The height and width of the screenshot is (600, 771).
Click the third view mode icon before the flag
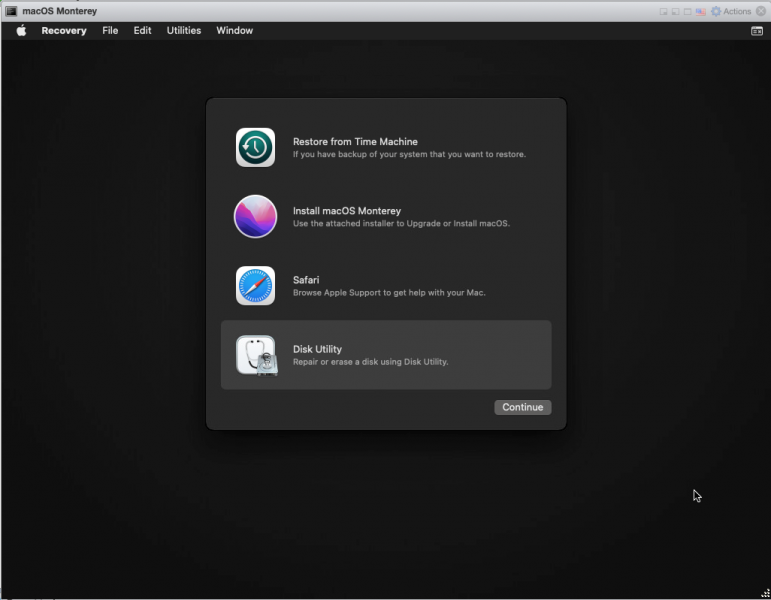pyautogui.click(x=689, y=11)
